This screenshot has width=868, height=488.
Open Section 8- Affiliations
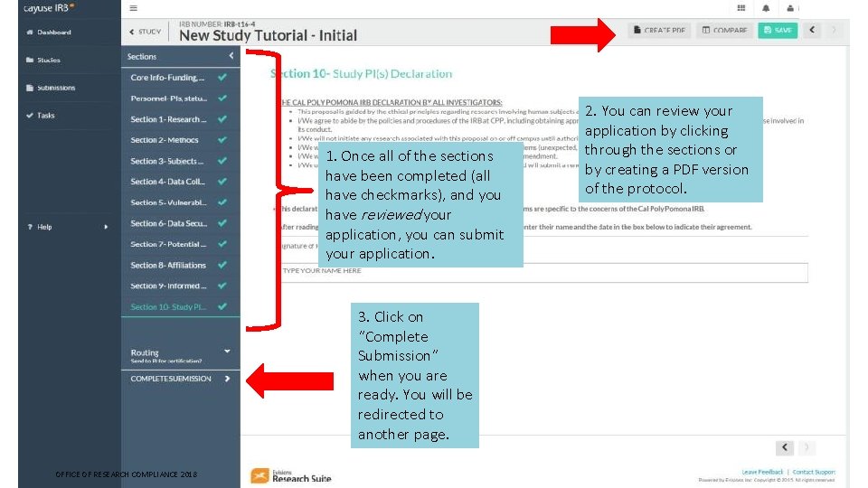click(x=181, y=265)
